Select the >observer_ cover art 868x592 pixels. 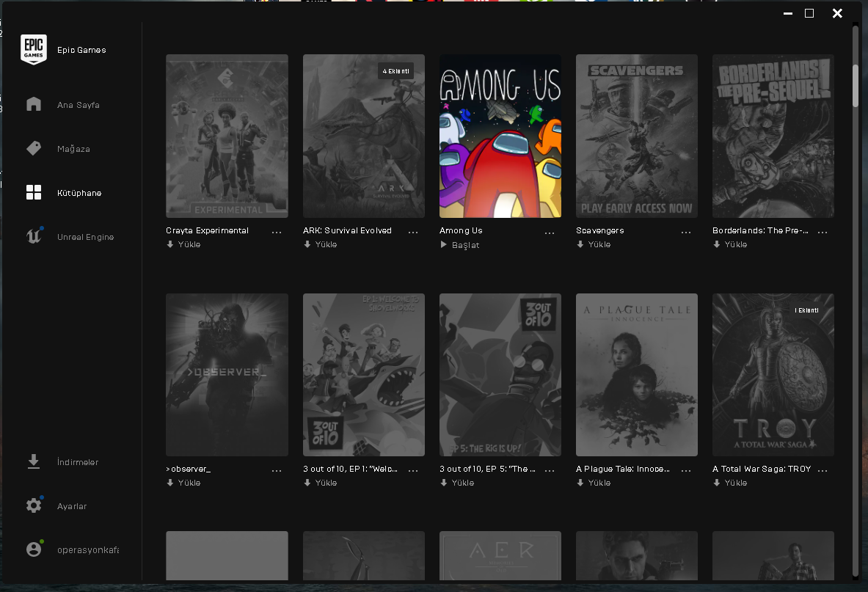227,375
